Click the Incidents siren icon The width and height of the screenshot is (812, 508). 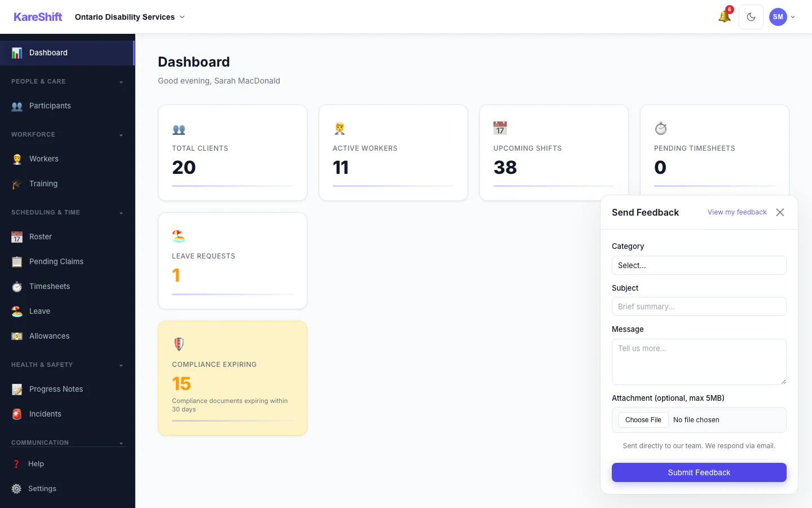[x=17, y=414]
